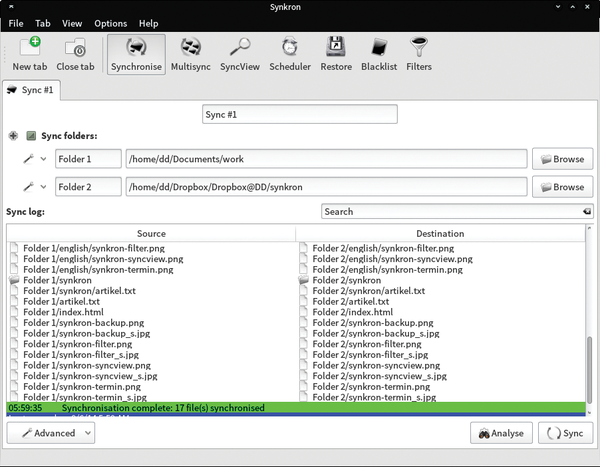Start synchronisation with Sync button

click(x=566, y=433)
